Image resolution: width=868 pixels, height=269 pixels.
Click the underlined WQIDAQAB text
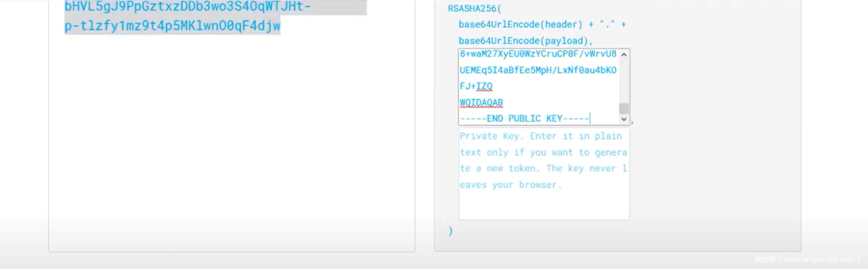click(481, 103)
